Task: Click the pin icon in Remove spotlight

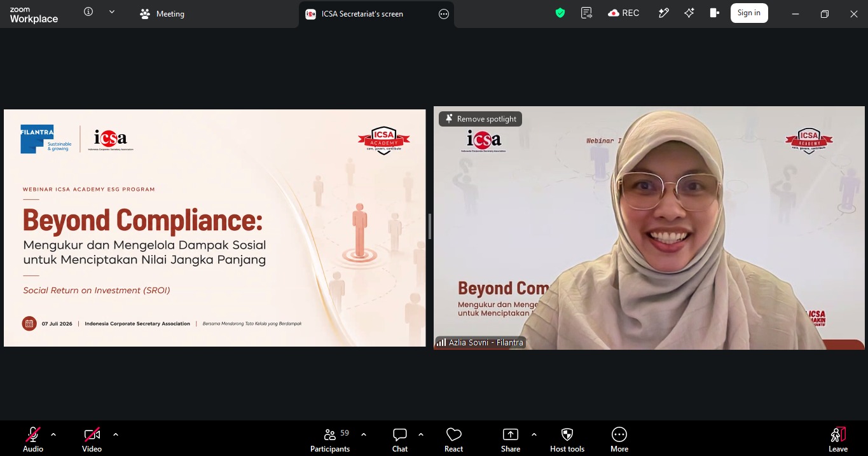Action: coord(449,119)
